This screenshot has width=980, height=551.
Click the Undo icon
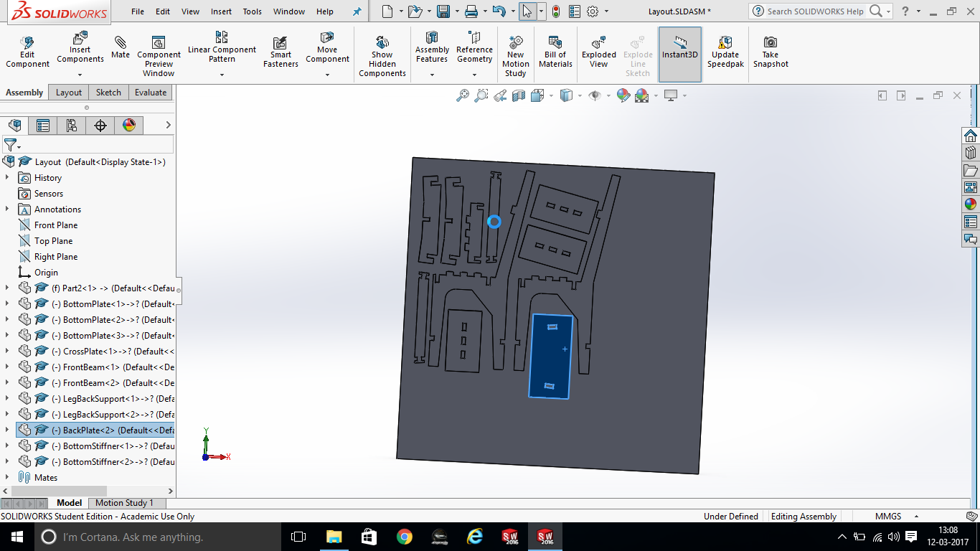[499, 11]
